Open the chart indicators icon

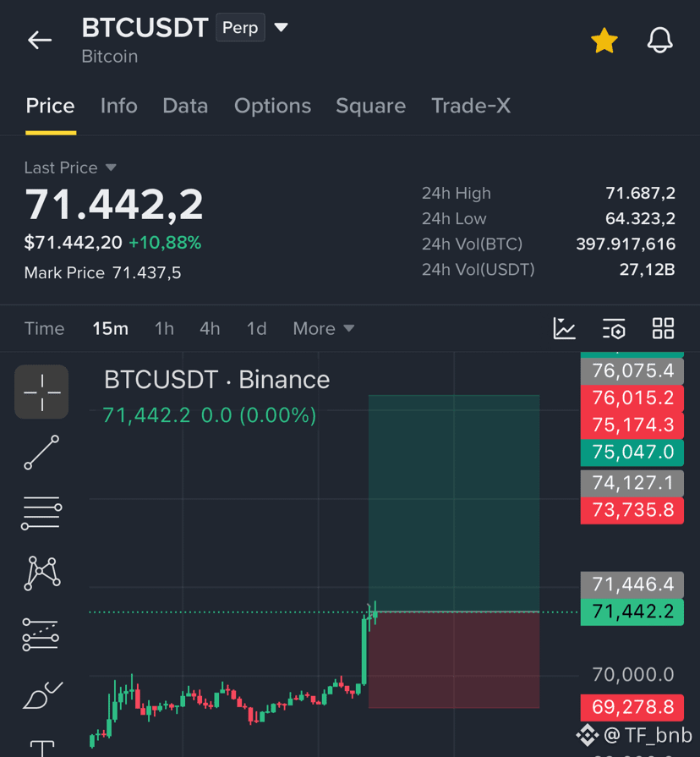(x=564, y=328)
